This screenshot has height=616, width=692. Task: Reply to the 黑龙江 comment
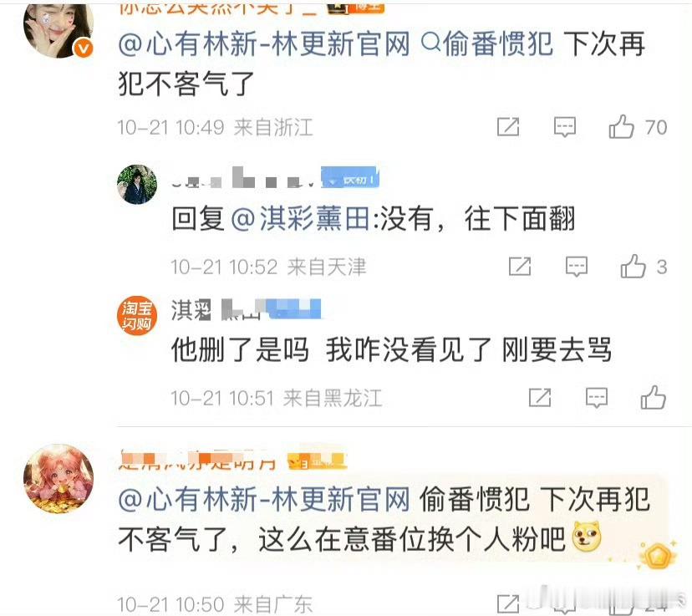point(596,398)
